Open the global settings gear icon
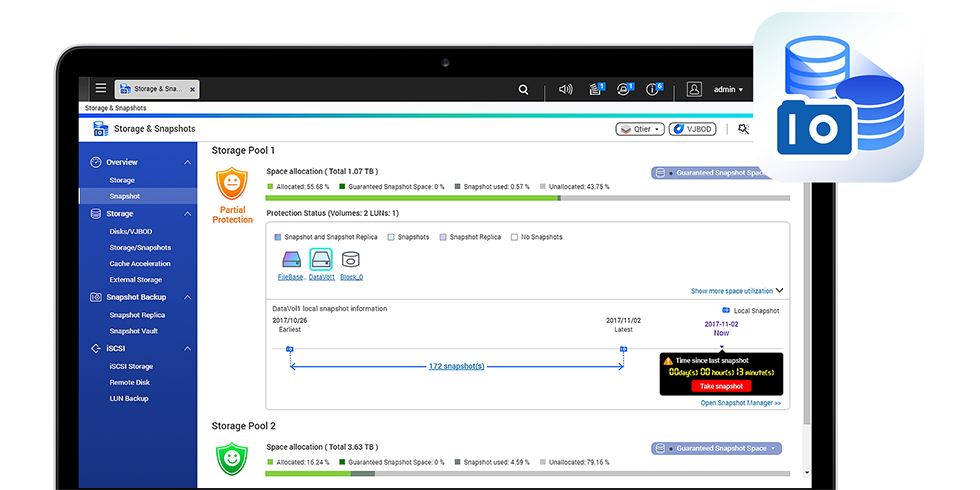Image resolution: width=980 pixels, height=490 pixels. [743, 129]
